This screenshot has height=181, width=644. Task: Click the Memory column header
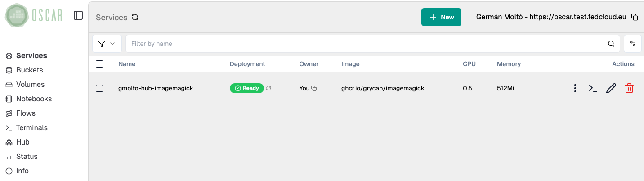coord(509,64)
